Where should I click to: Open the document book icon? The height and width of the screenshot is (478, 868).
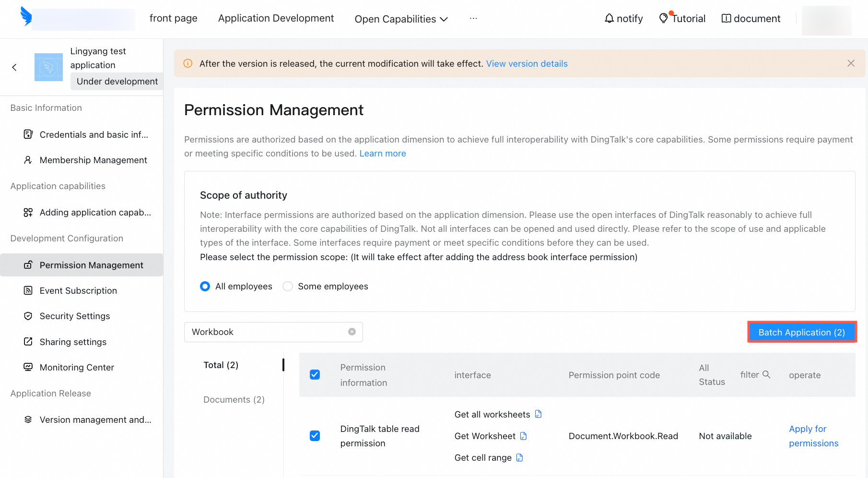click(727, 18)
